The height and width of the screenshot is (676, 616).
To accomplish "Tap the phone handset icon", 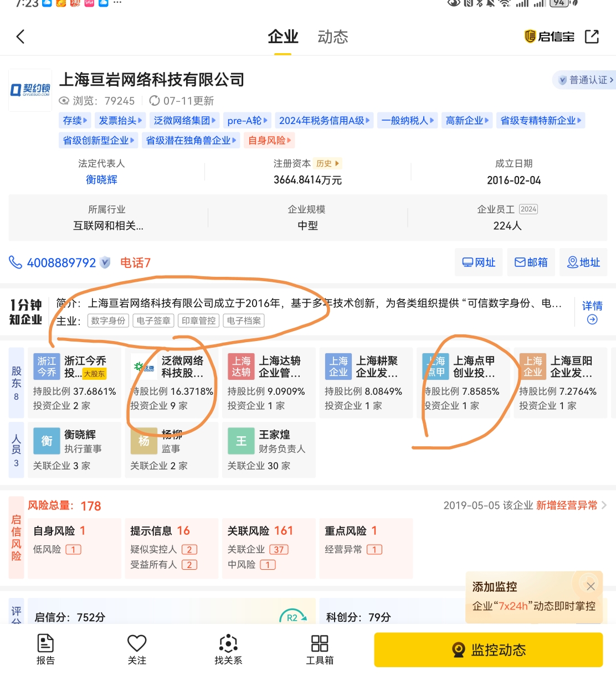I will (16, 262).
